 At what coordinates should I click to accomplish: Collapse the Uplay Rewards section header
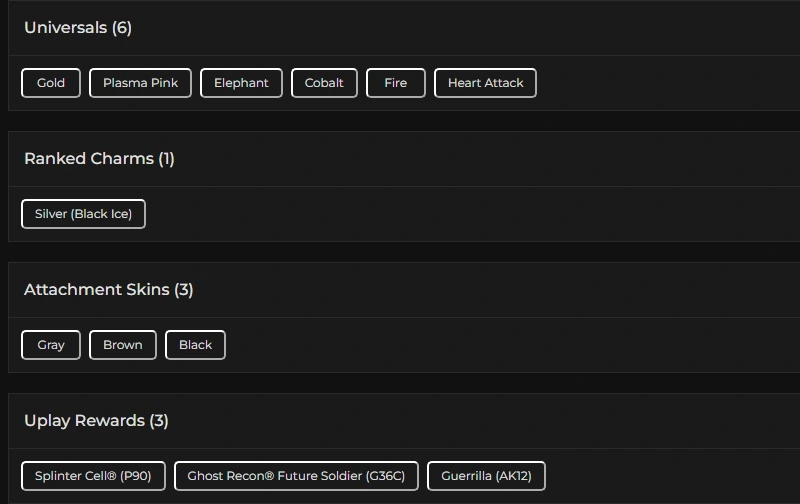pos(84,421)
